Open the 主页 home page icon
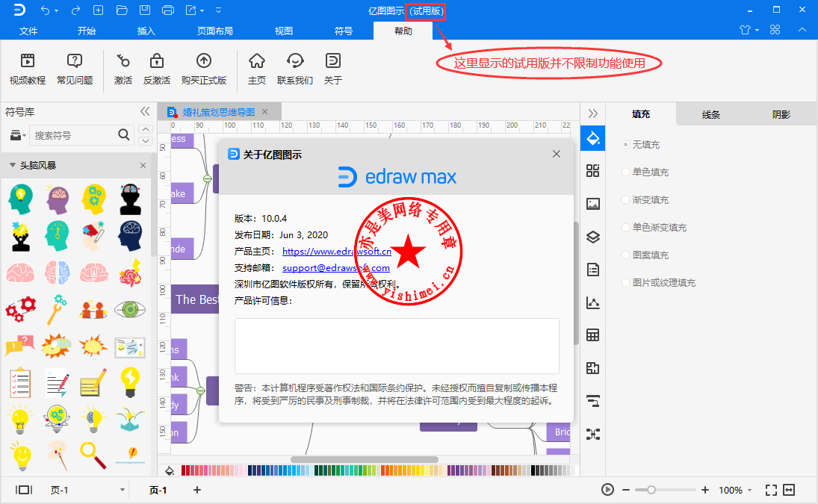Image resolution: width=818 pixels, height=504 pixels. click(x=257, y=68)
